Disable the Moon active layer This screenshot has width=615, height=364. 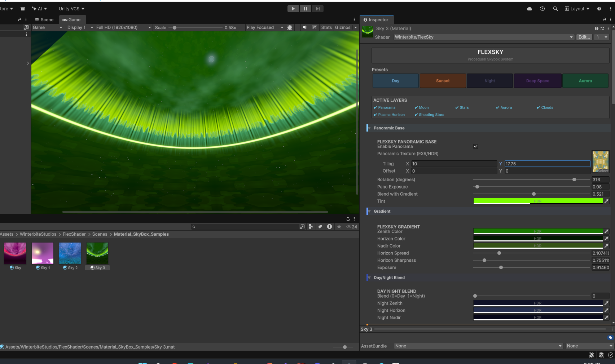[x=421, y=107]
